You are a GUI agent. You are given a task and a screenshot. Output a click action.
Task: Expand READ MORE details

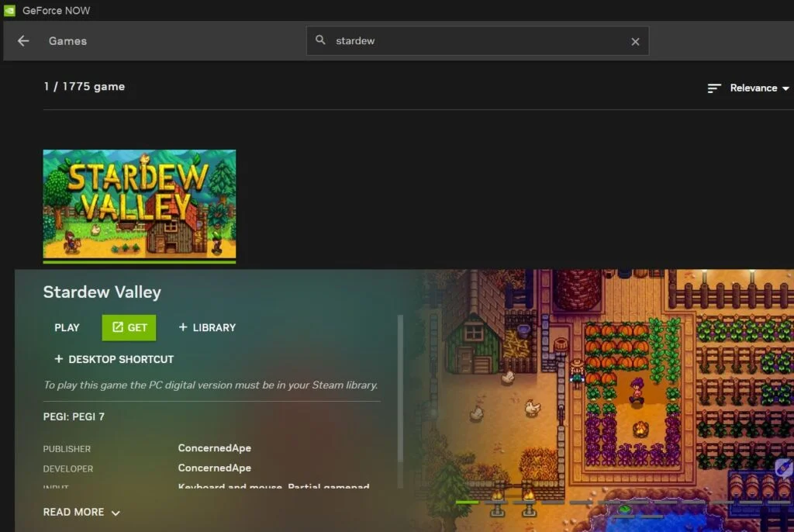point(81,513)
